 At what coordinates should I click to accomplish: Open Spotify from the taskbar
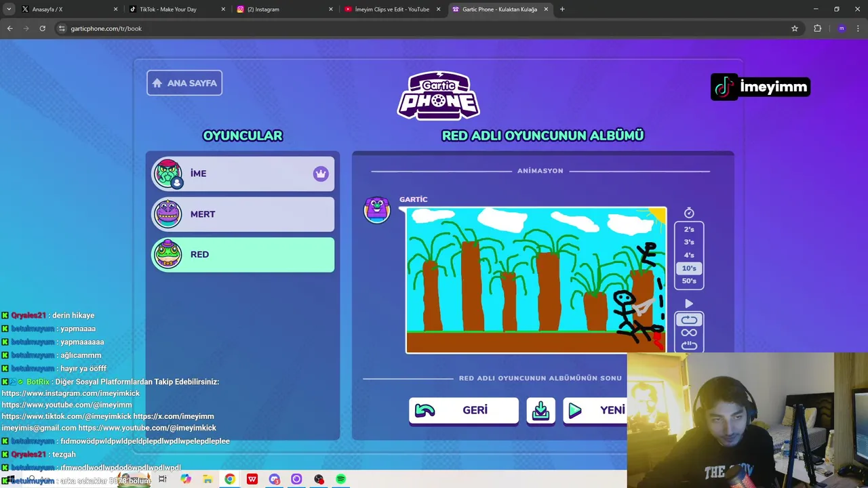(x=341, y=479)
